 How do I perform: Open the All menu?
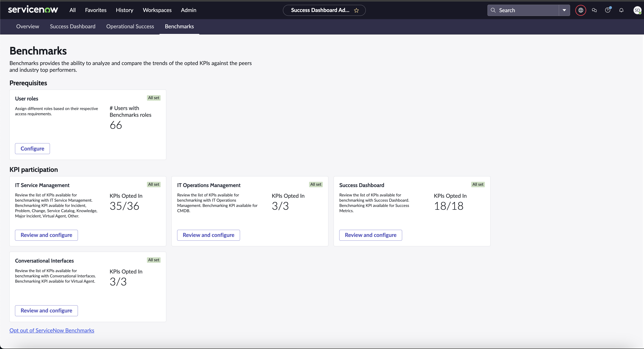(72, 10)
